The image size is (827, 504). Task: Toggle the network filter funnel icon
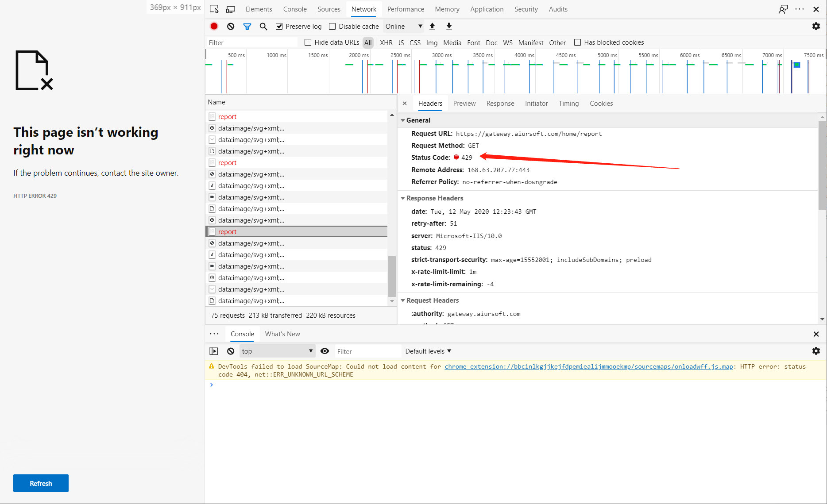coord(247,27)
